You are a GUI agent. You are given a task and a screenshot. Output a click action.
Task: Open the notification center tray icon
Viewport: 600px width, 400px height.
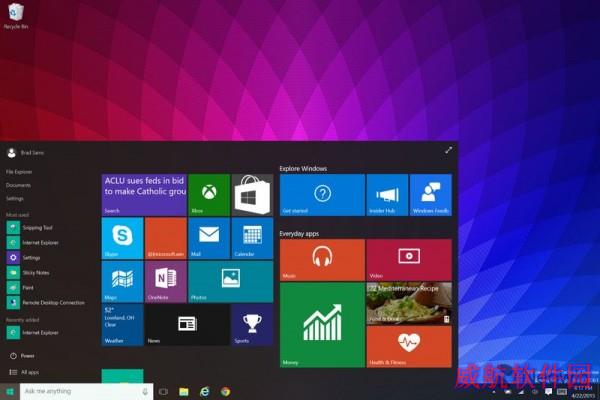[548, 392]
